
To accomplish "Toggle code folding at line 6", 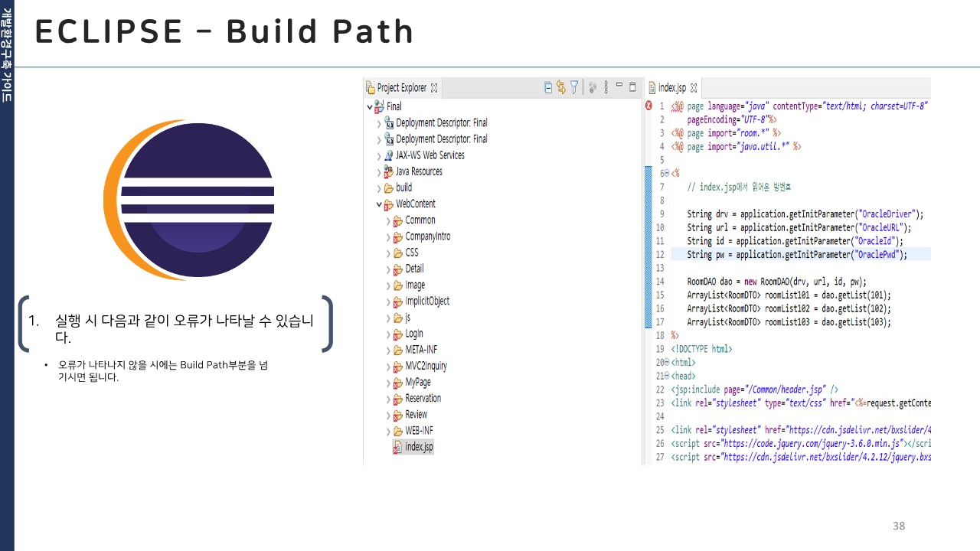I will tap(665, 174).
